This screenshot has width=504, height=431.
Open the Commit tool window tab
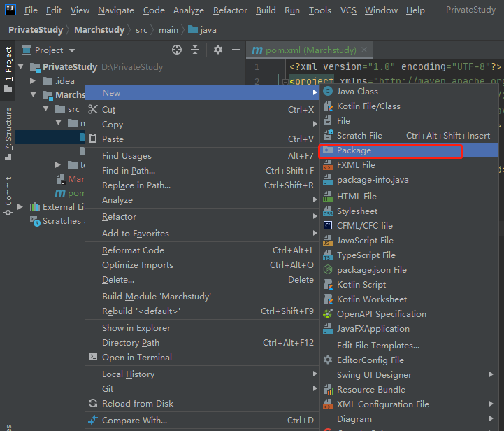click(x=8, y=196)
